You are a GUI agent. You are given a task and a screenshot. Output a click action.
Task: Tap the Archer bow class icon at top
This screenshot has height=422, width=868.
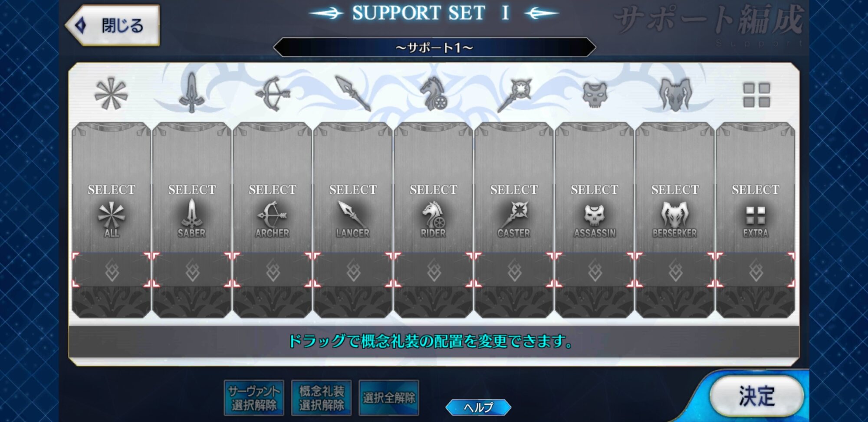[272, 94]
